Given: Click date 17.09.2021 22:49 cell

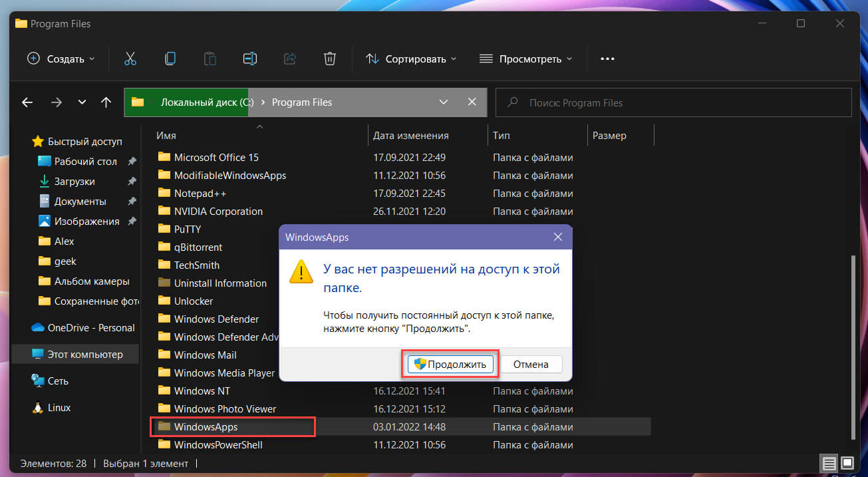Looking at the screenshot, I should pyautogui.click(x=410, y=158).
